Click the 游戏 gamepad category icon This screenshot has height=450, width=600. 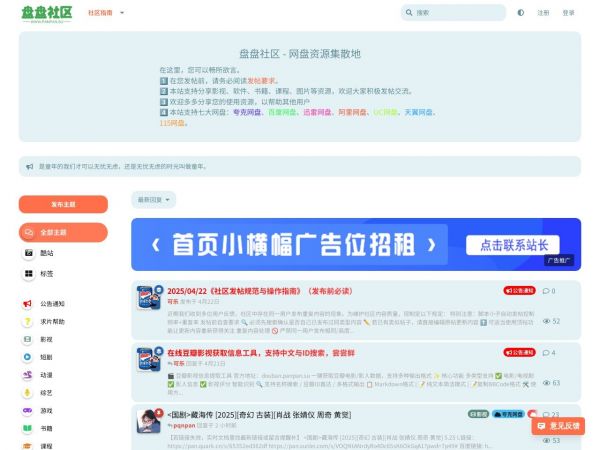tap(28, 411)
